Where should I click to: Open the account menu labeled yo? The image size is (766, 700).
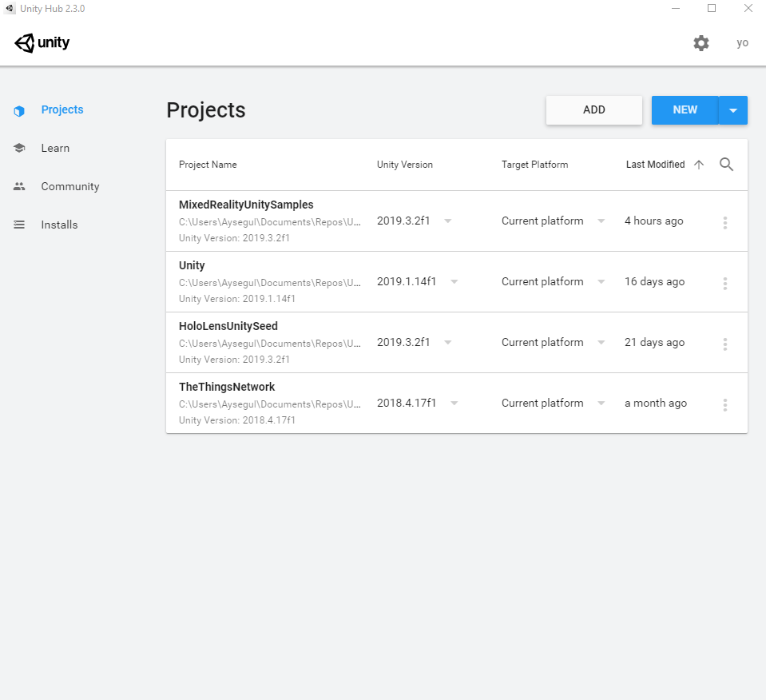[743, 43]
